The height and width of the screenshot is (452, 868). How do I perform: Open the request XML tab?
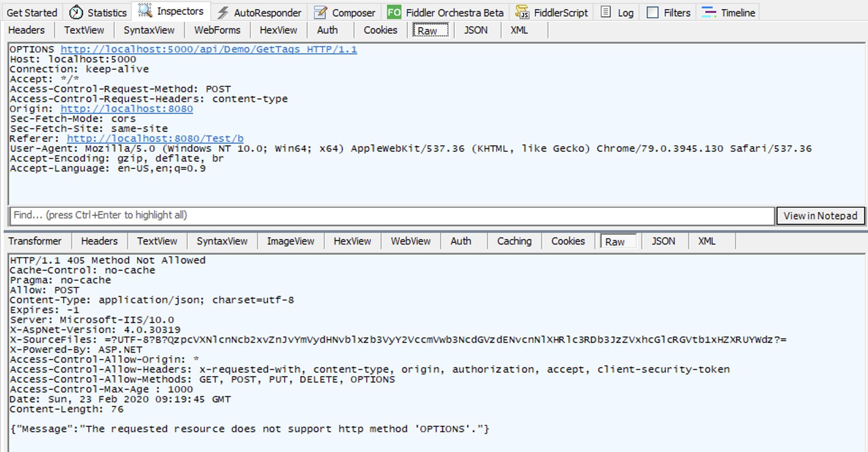click(x=519, y=30)
